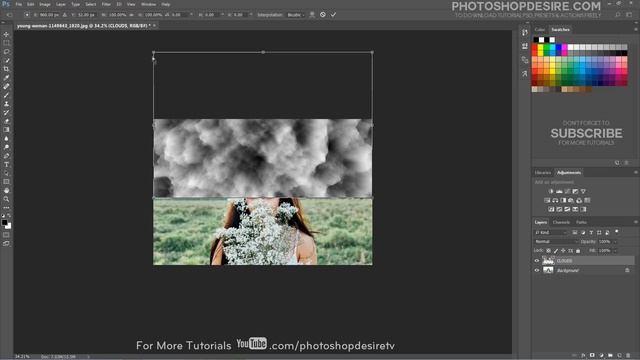Open the Adjustments panel flyout menu
The image size is (640, 360).
tap(636, 173)
